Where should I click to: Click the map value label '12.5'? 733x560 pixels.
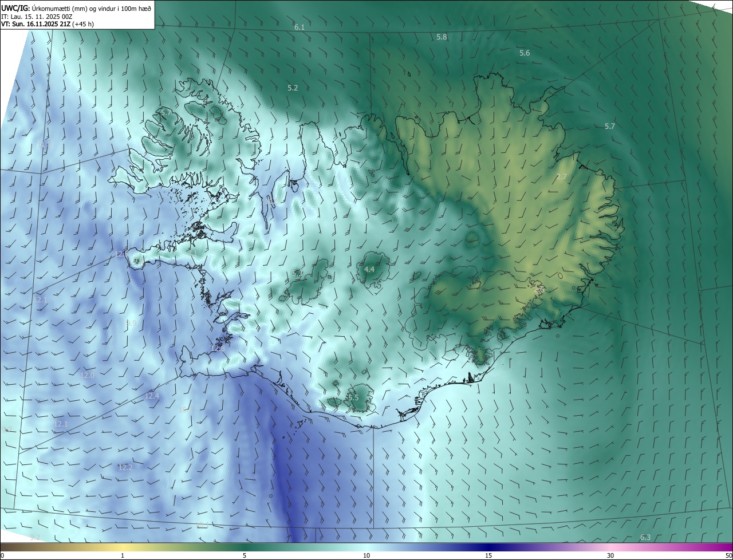coord(121,254)
